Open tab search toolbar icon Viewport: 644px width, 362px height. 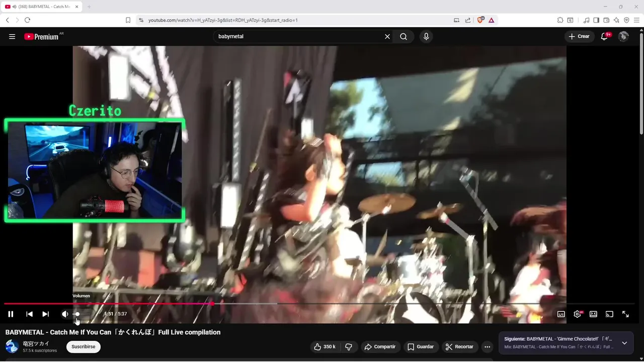click(x=570, y=20)
